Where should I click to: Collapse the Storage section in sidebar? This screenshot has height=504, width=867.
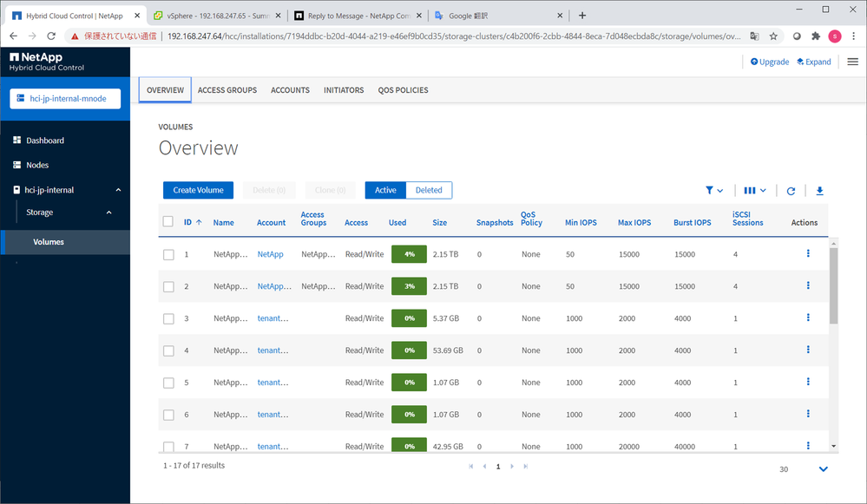click(x=109, y=213)
